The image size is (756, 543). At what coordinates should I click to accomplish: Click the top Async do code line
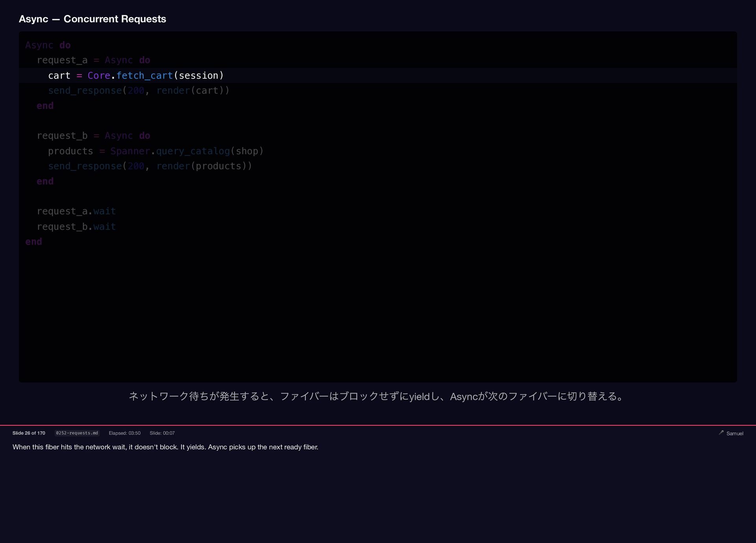[48, 45]
